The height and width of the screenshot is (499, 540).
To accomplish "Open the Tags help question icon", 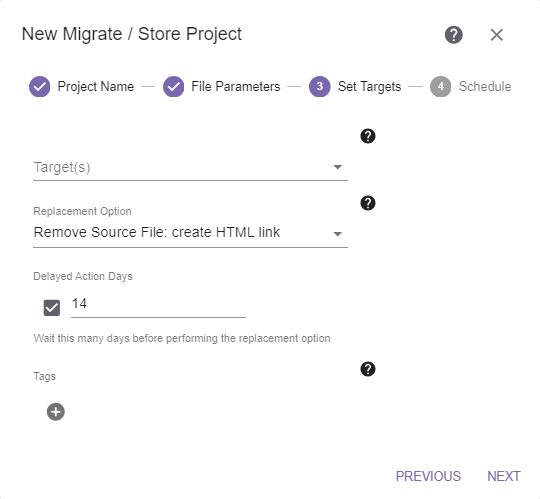I will point(368,369).
